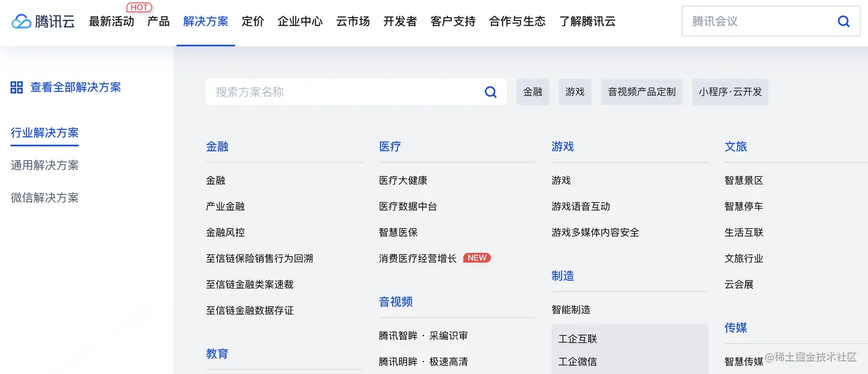
Task: Open 至信链金融数据存证 link
Action: (x=250, y=310)
